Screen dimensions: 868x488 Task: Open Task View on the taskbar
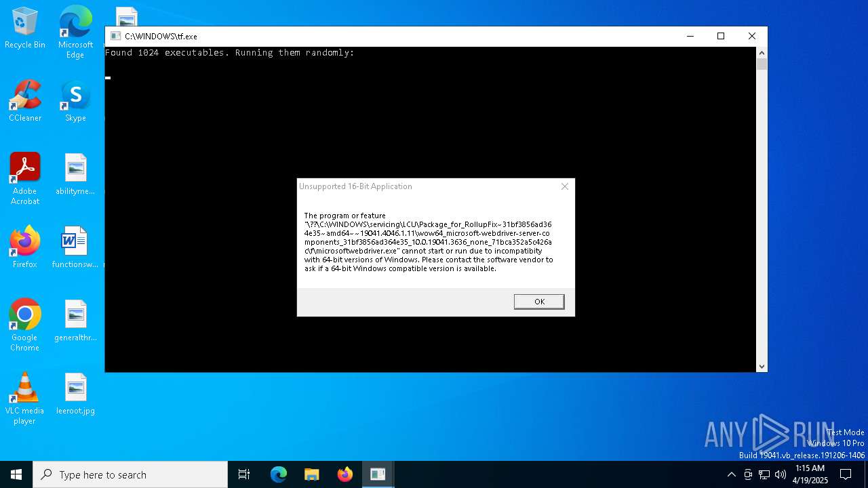[244, 474]
